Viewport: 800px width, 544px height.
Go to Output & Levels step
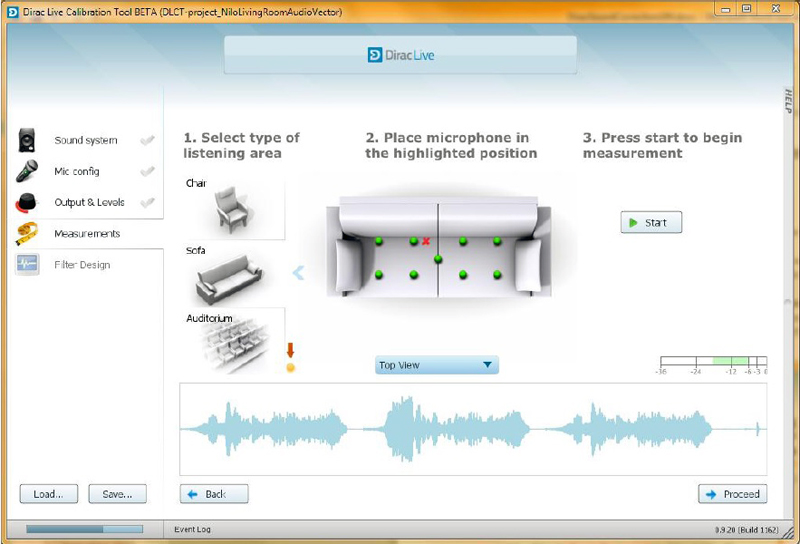click(89, 202)
